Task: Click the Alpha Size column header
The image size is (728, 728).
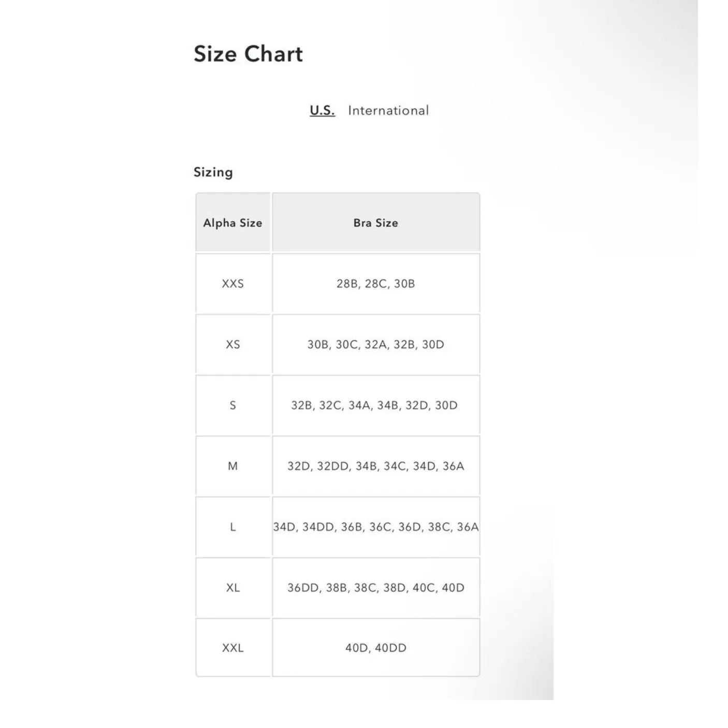Action: click(x=232, y=223)
